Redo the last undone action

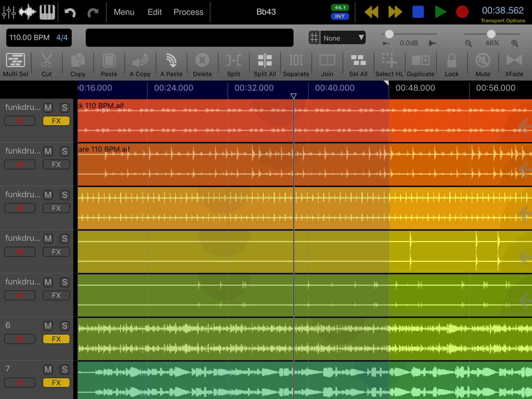(93, 12)
